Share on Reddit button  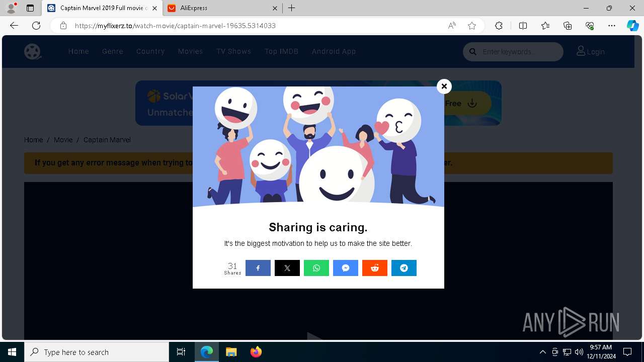click(375, 268)
